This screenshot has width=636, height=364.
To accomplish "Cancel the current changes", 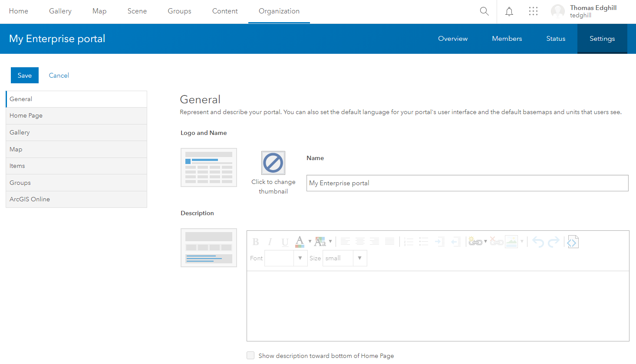I will point(59,75).
